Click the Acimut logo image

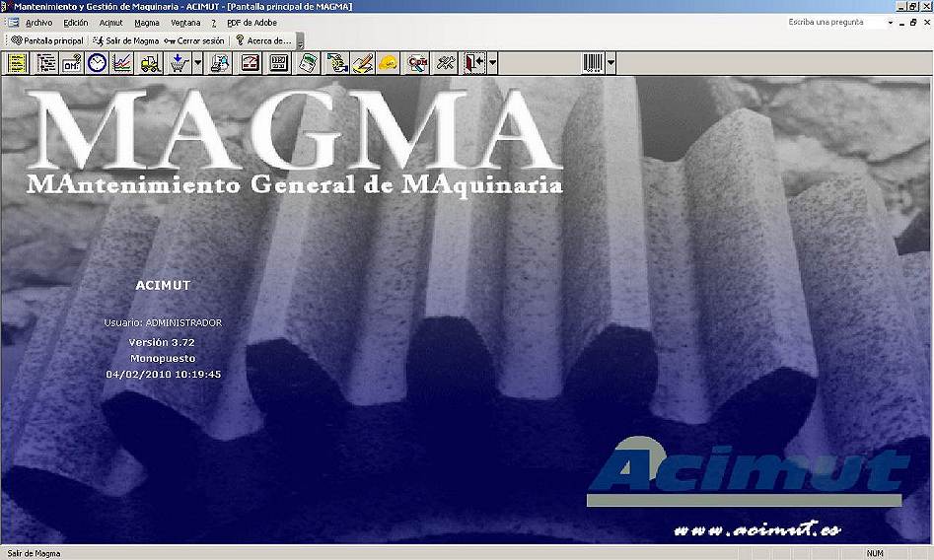[746, 472]
